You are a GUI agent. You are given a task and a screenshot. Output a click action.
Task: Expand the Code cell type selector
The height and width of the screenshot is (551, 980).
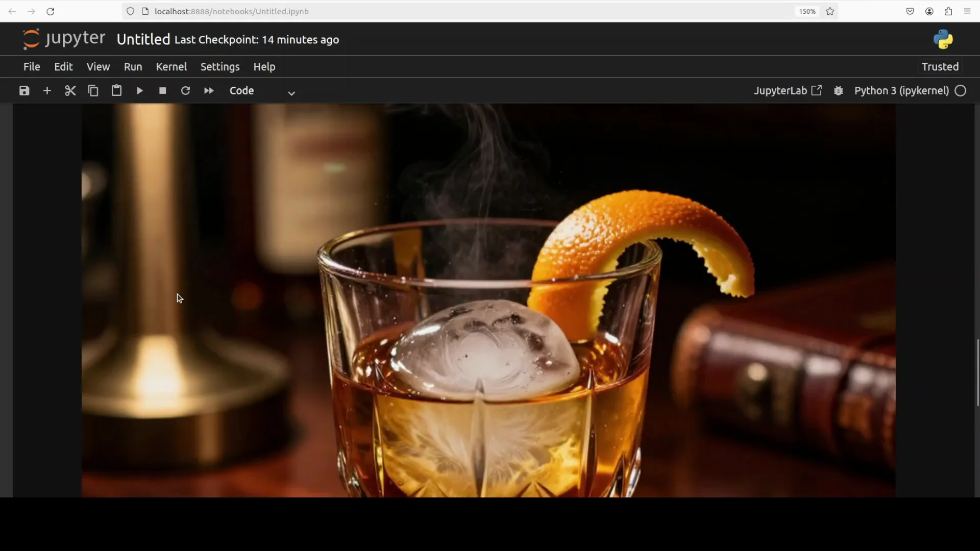click(291, 92)
